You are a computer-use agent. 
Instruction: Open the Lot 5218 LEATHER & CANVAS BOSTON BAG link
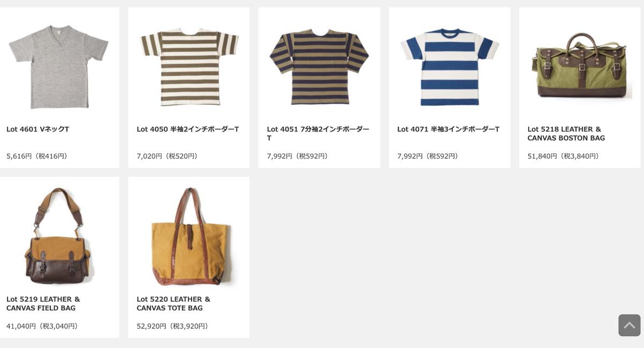click(x=566, y=134)
